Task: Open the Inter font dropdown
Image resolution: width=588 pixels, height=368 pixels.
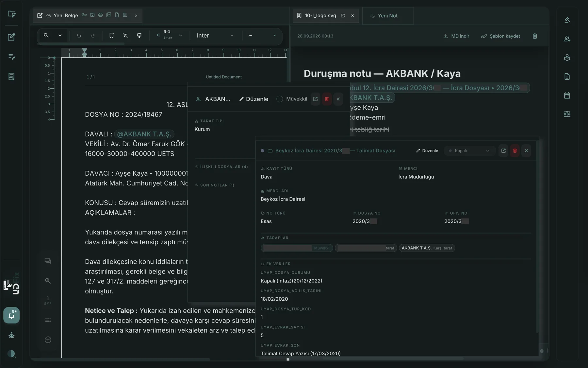Action: tap(215, 35)
